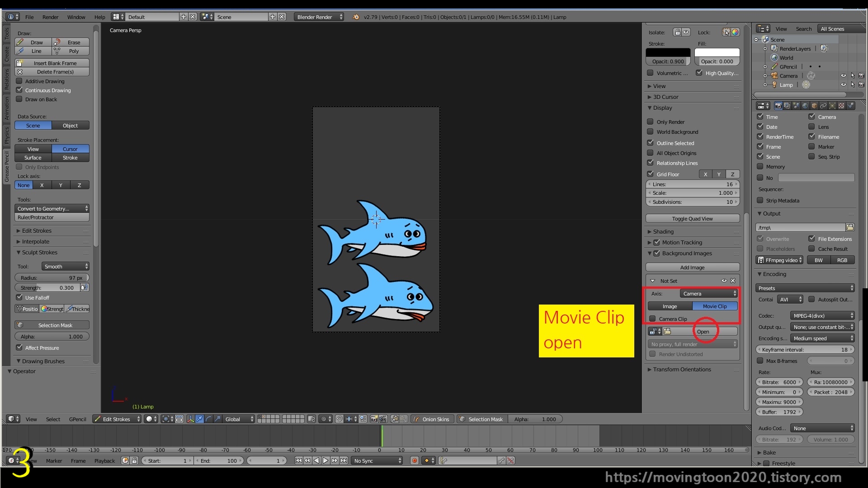Open the Help menu
Viewport: 868px width, 488px height.
(99, 17)
